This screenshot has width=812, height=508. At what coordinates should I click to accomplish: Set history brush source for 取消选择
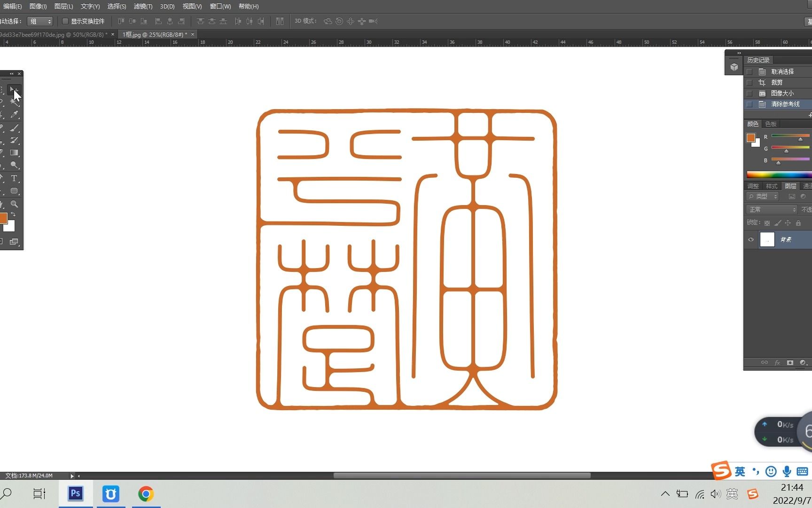pos(750,71)
